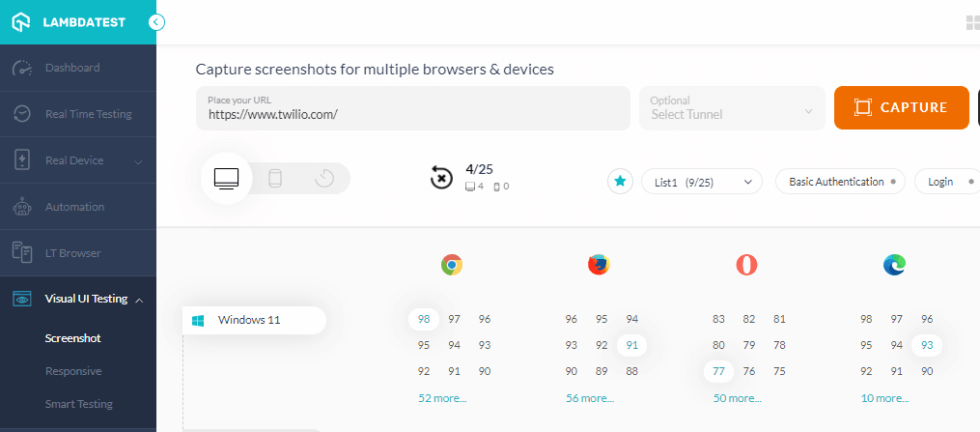Switch to the mobile device icon
The image size is (980, 432).
coord(275,179)
